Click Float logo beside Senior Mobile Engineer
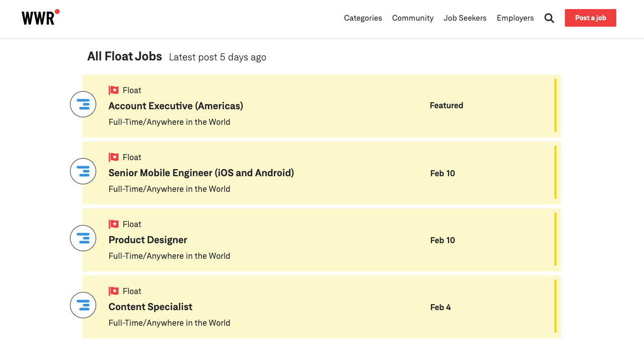The width and height of the screenshot is (644, 360). (83, 171)
